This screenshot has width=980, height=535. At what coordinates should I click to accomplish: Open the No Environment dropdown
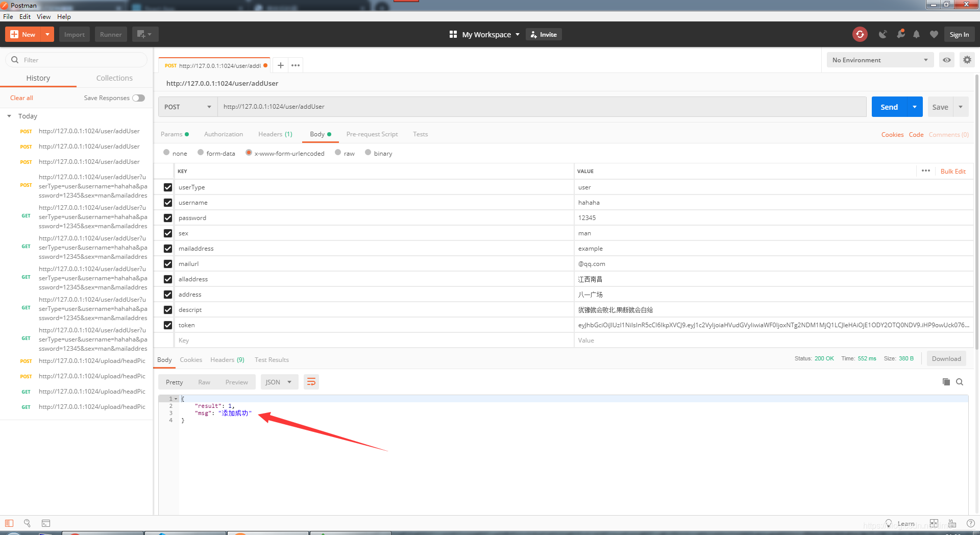pos(880,60)
